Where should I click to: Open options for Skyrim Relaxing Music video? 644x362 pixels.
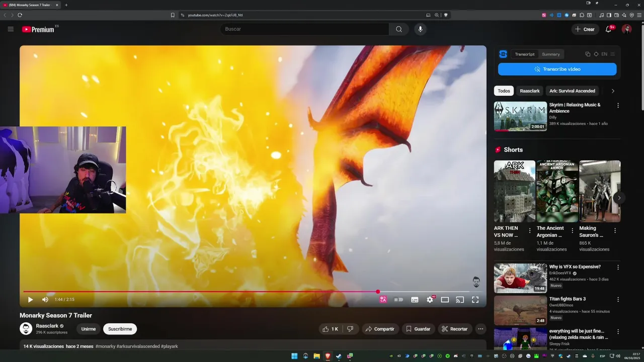(618, 106)
